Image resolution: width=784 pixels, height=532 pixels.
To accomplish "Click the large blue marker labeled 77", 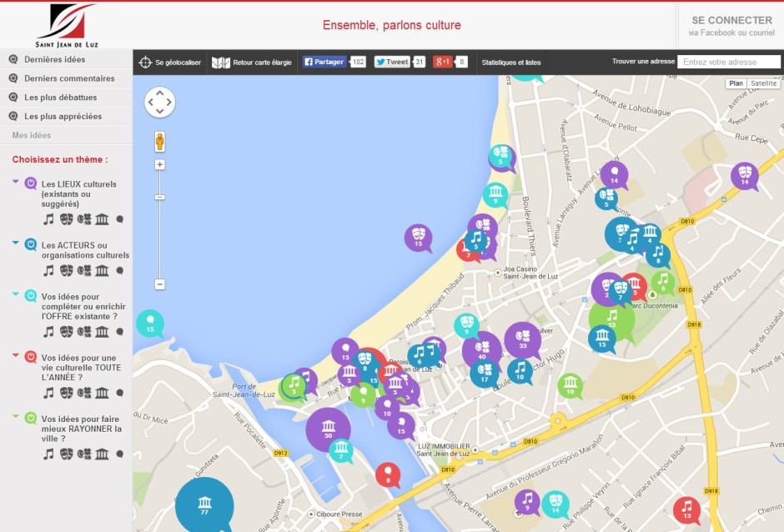I will 204,505.
